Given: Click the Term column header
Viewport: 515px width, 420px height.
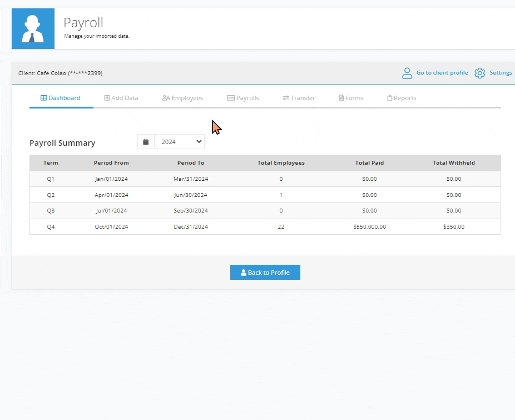Looking at the screenshot, I should (x=51, y=162).
